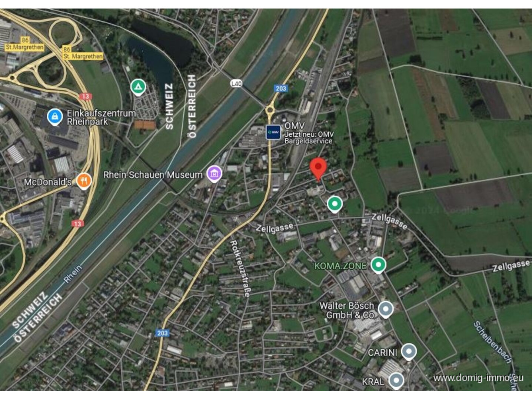
Task: Click the upper-left St. Margrethen exit 86 sign
Action: [x=25, y=44]
